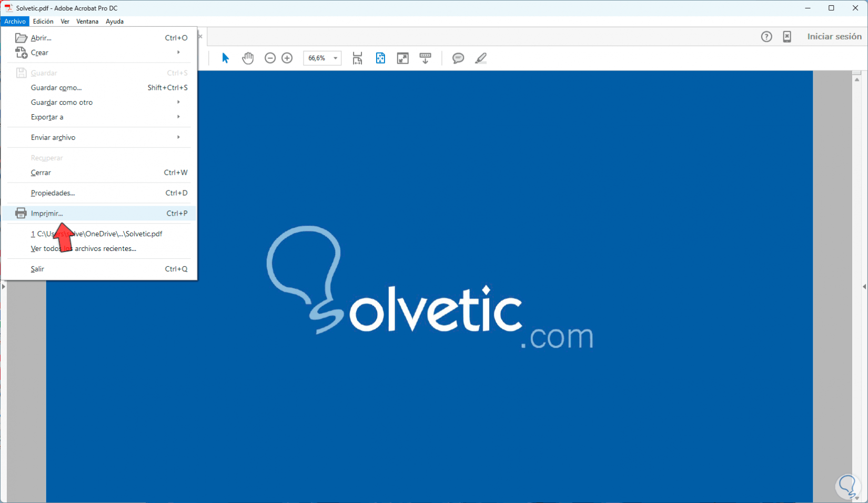
Task: Open the Ventana menu
Action: point(87,22)
